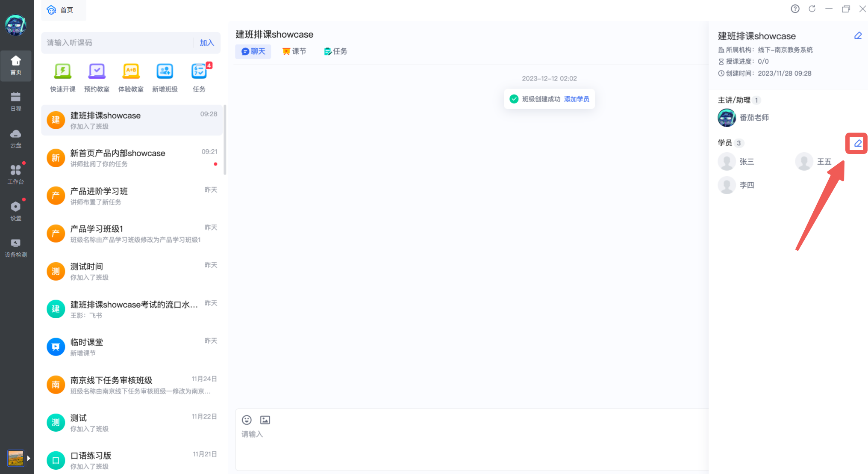Open 建班排课showcase考试的流口水 conversation
This screenshot has width=868, height=474.
(132, 309)
